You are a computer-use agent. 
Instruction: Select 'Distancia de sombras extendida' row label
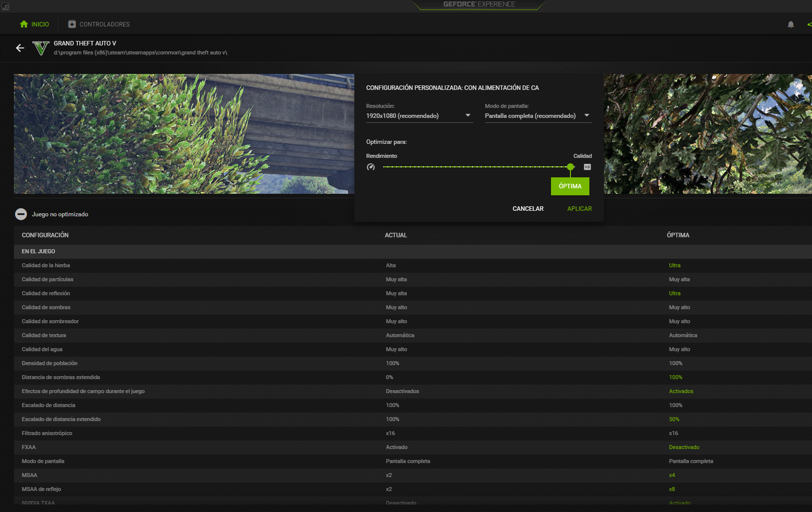[x=61, y=377]
